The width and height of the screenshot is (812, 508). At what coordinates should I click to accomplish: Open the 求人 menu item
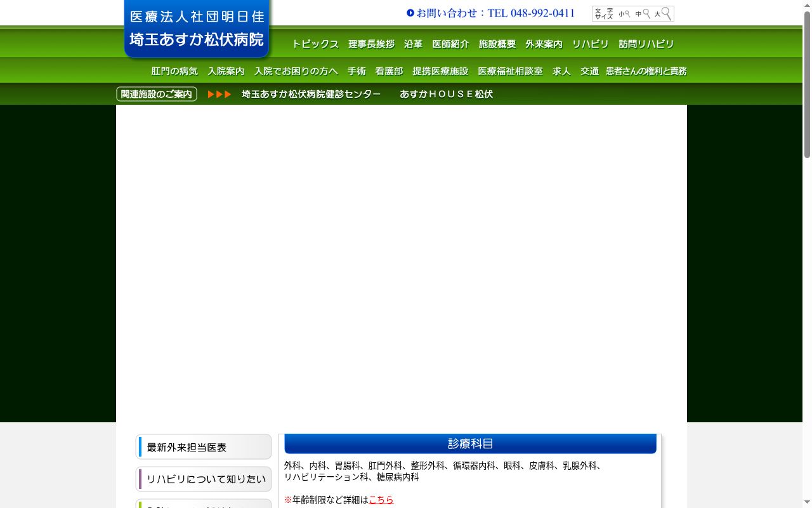pyautogui.click(x=561, y=71)
